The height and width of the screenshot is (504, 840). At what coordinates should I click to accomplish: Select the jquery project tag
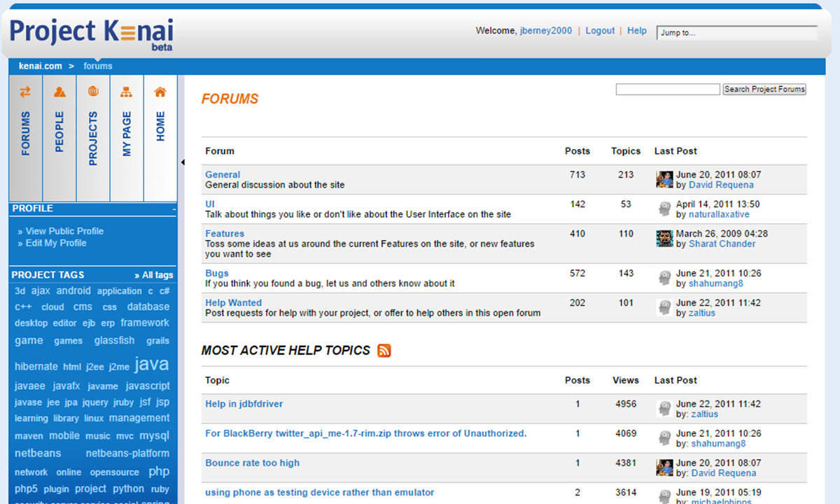tap(95, 402)
